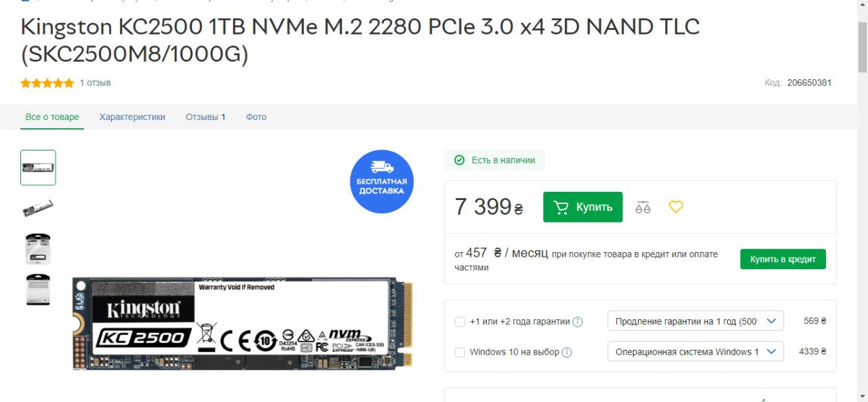Open the 1 отзыв link
Image resolution: width=868 pixels, height=402 pixels.
(95, 83)
